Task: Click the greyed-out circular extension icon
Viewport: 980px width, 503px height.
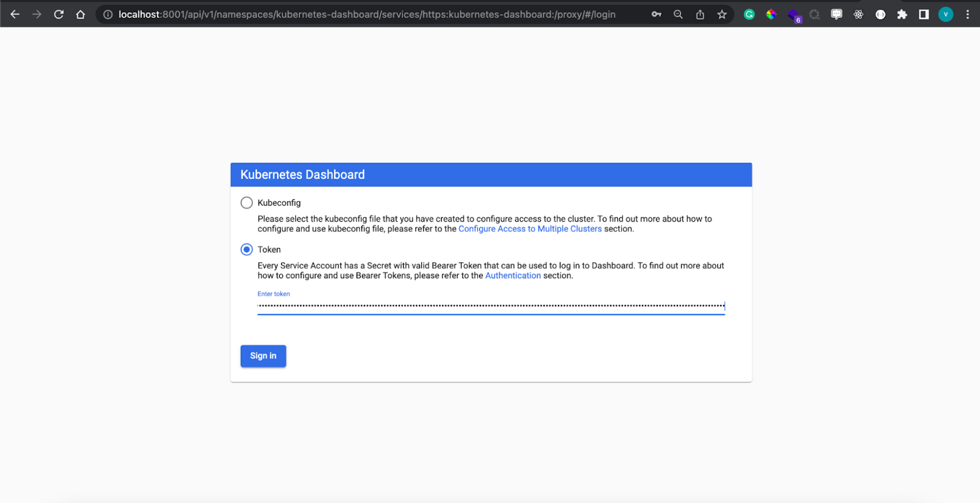Action: [x=815, y=14]
